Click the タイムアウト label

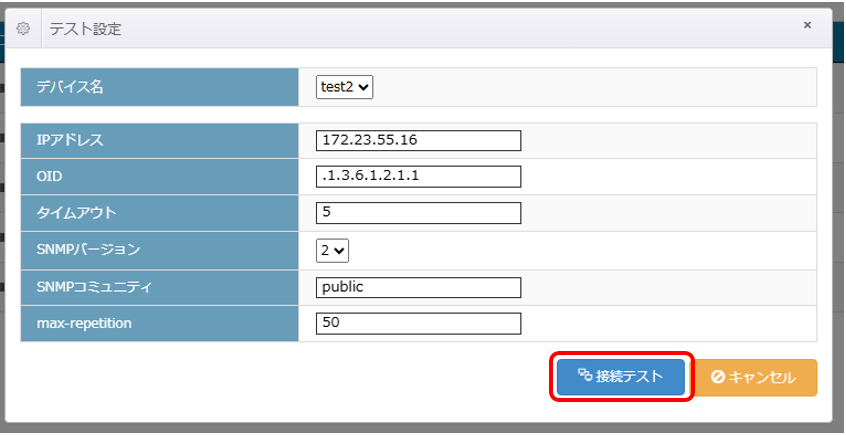(x=75, y=213)
